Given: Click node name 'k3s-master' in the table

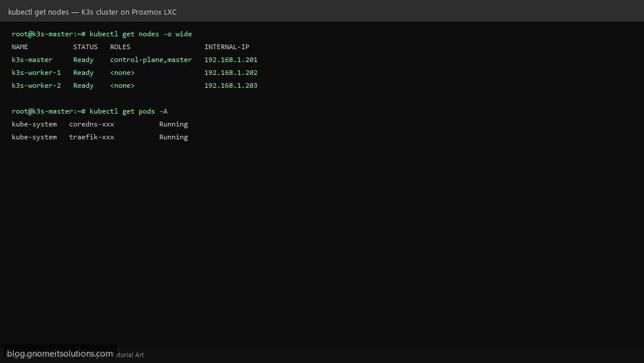Looking at the screenshot, I should (32, 60).
